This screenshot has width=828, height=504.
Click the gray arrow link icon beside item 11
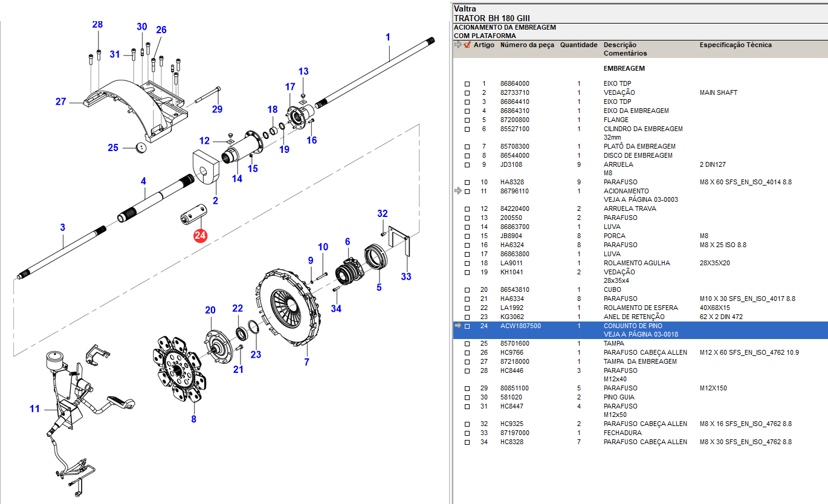(458, 191)
